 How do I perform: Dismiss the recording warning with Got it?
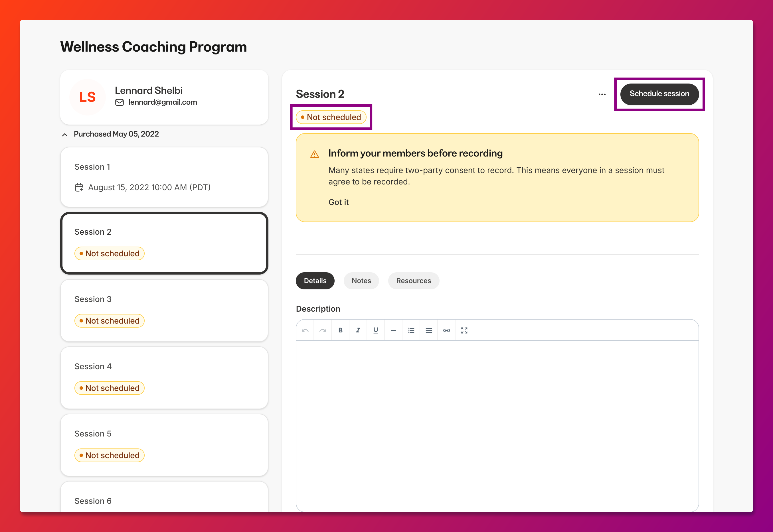point(339,202)
